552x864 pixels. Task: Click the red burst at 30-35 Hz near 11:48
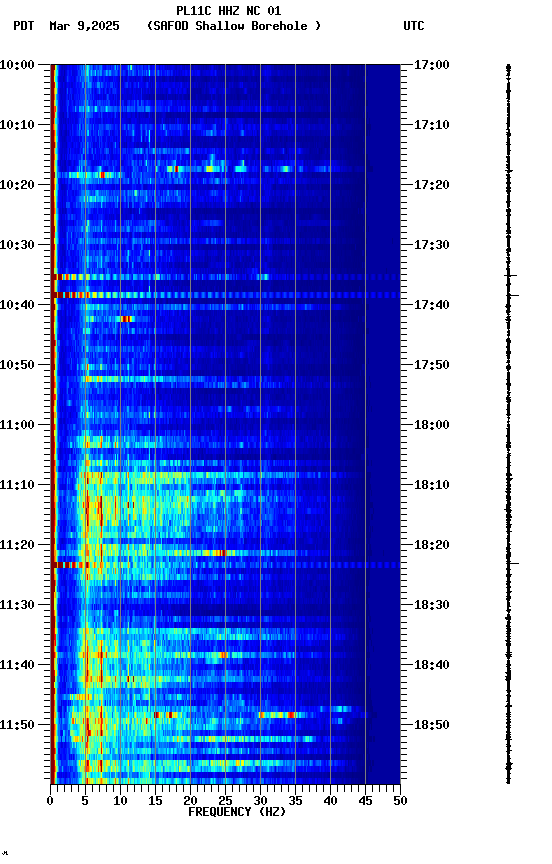coord(278,715)
